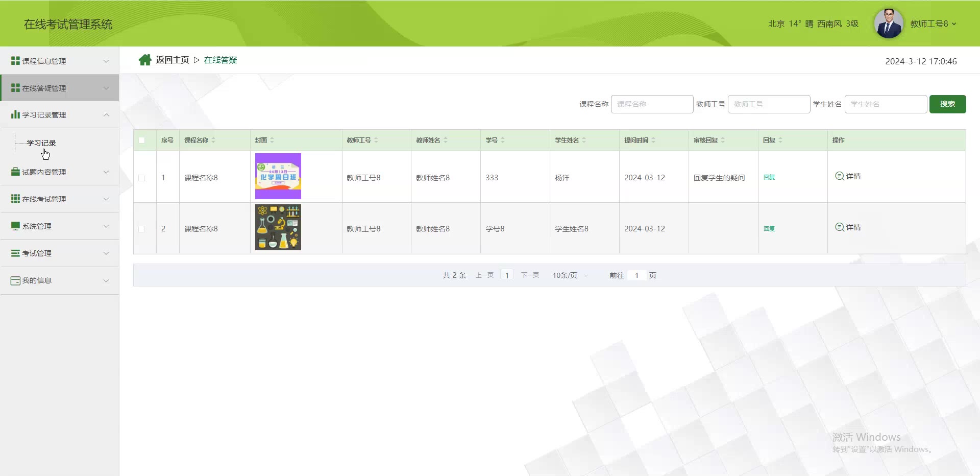The image size is (980, 476).
Task: Click 返回主页 breadcrumb link
Action: [173, 60]
